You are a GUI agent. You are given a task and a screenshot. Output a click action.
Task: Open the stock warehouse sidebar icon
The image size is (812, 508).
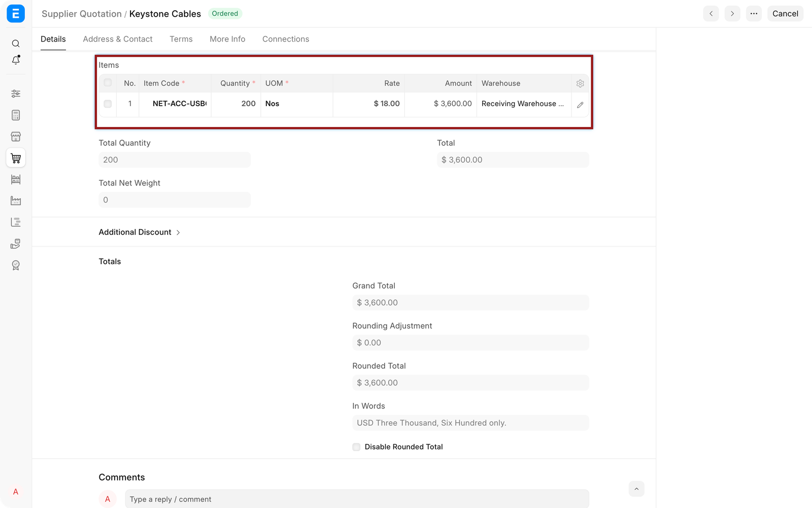click(x=16, y=179)
